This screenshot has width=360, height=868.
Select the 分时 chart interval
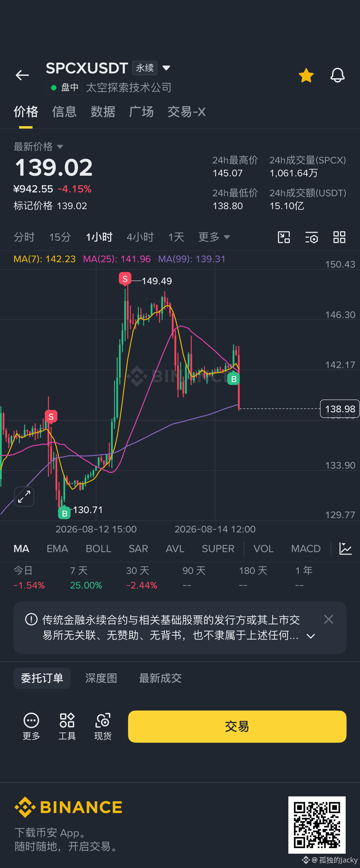tap(24, 237)
